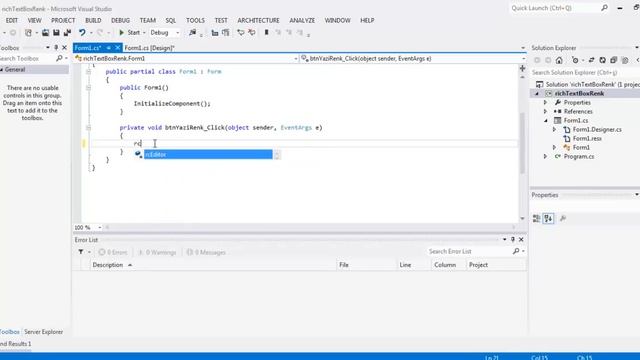
Task: Switch to Form1.cs [Design]* tab
Action: coord(149,48)
